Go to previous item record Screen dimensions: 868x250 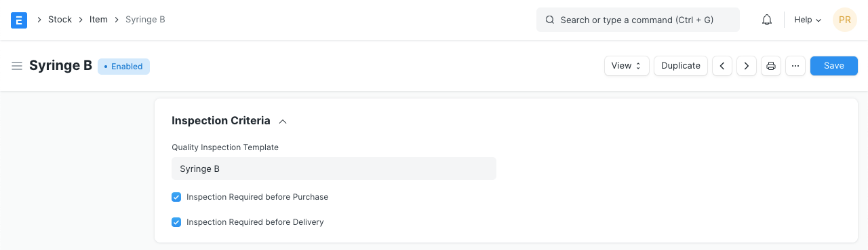pos(722,66)
